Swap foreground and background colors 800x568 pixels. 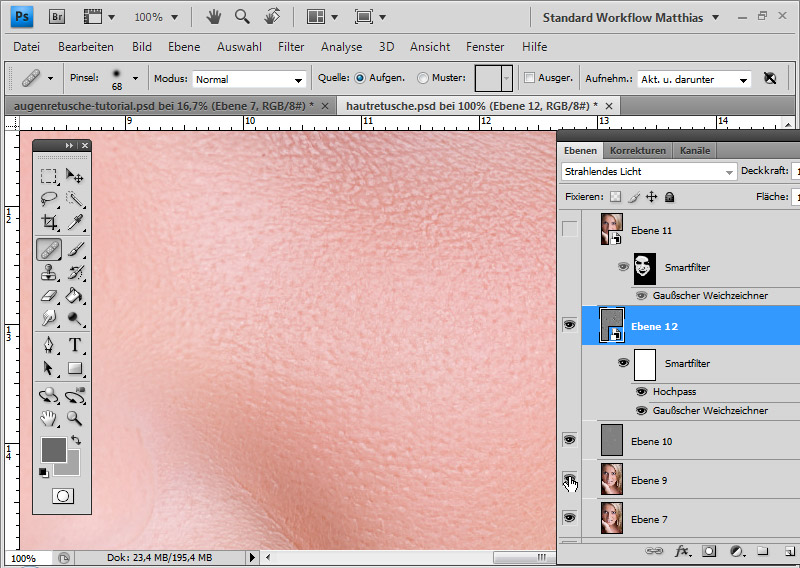[x=77, y=440]
